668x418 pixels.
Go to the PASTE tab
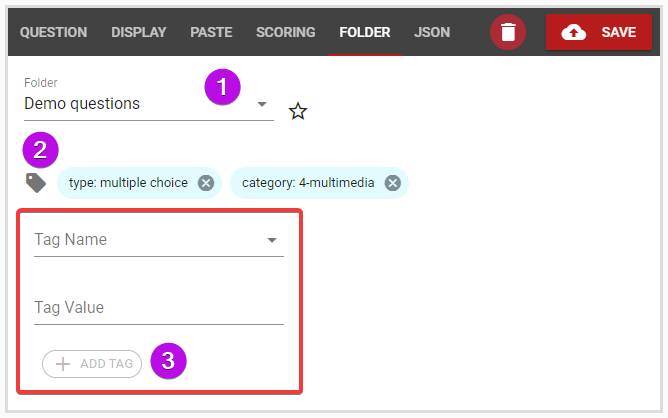point(211,32)
